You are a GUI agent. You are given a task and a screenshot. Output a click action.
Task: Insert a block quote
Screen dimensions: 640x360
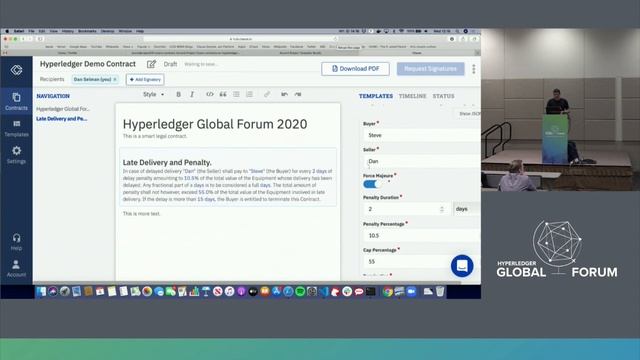tap(223, 94)
